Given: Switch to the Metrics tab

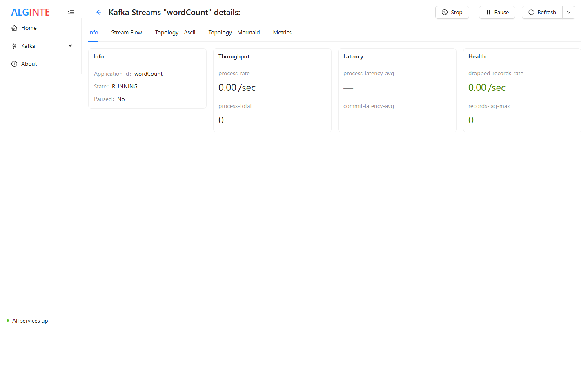Looking at the screenshot, I should [x=282, y=32].
